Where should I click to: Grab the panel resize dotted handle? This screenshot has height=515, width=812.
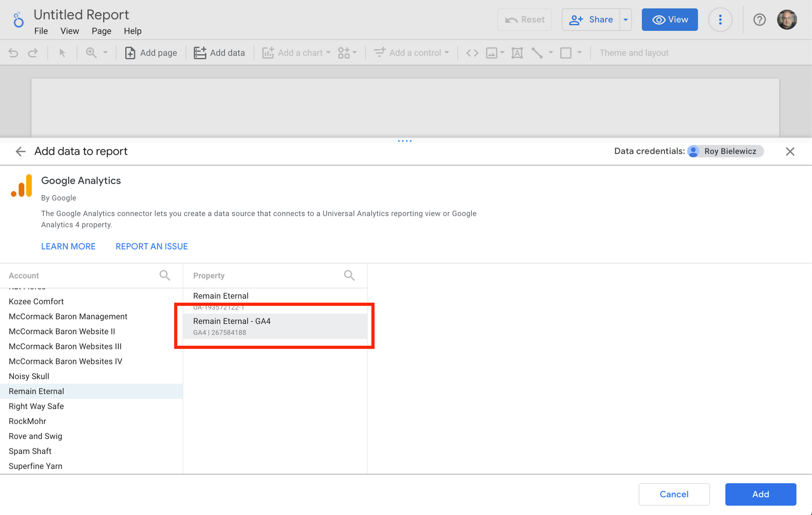coord(405,141)
